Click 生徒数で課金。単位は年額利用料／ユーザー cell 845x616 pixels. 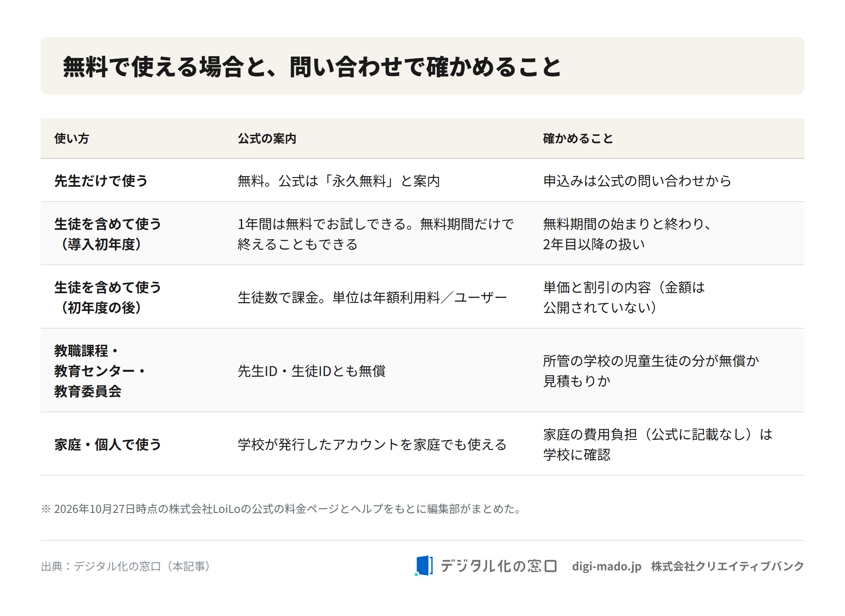[372, 297]
